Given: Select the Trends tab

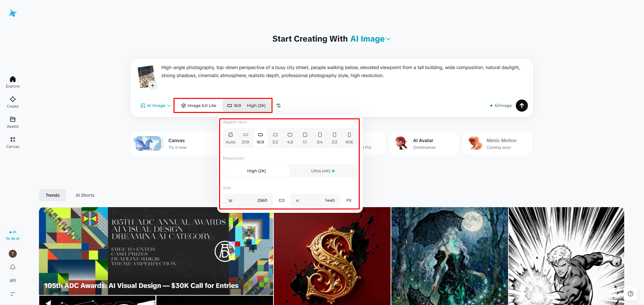Looking at the screenshot, I should [x=53, y=195].
